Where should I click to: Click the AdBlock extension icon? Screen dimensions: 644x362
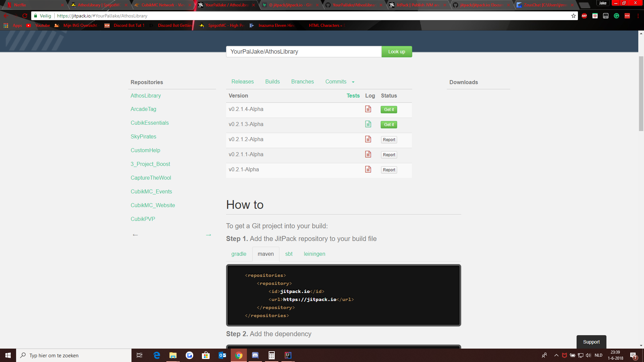tap(584, 16)
